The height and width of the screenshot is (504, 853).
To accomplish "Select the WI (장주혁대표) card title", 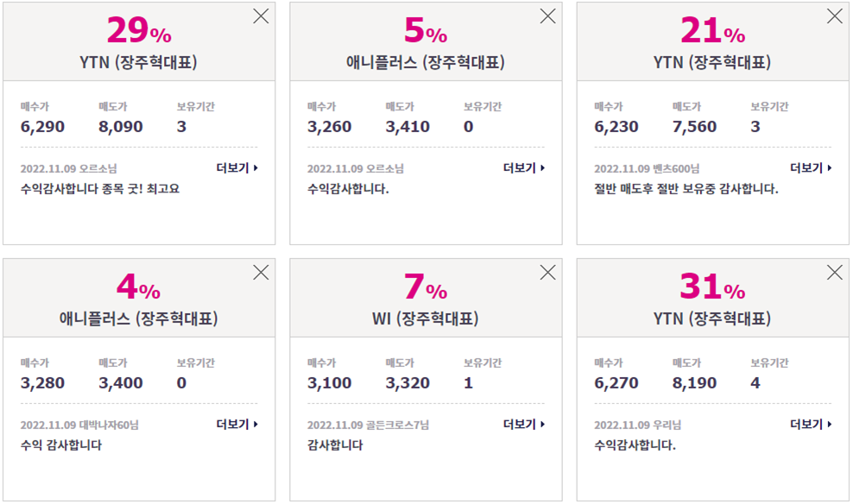I will (426, 318).
